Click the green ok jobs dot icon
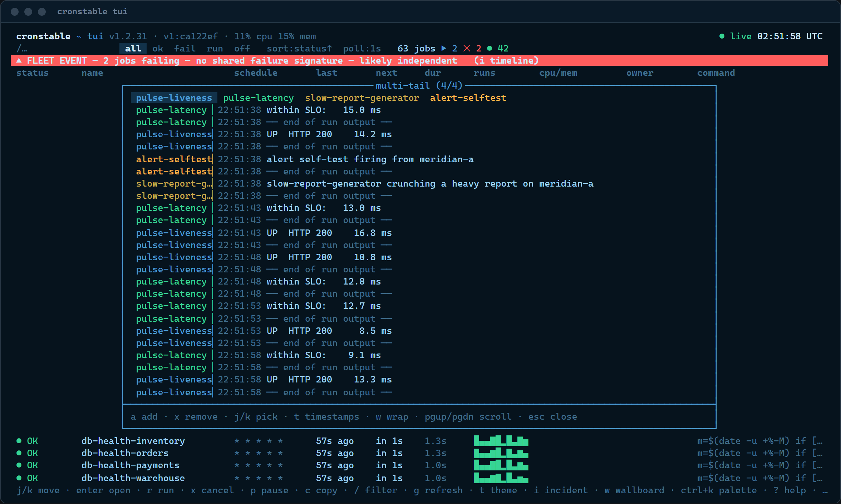This screenshot has height=504, width=841. click(490, 48)
